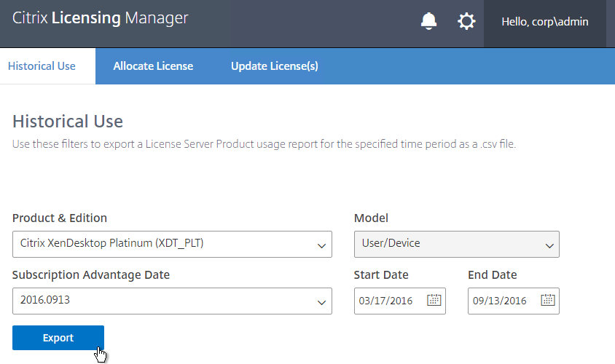Expand the Product & Edition dropdown

point(172,244)
